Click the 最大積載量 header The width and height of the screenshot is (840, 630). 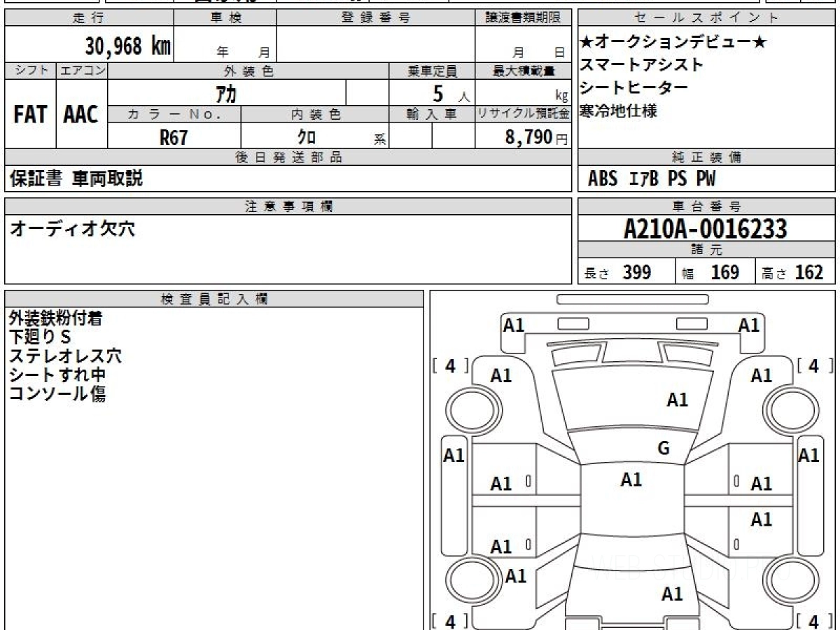[524, 71]
